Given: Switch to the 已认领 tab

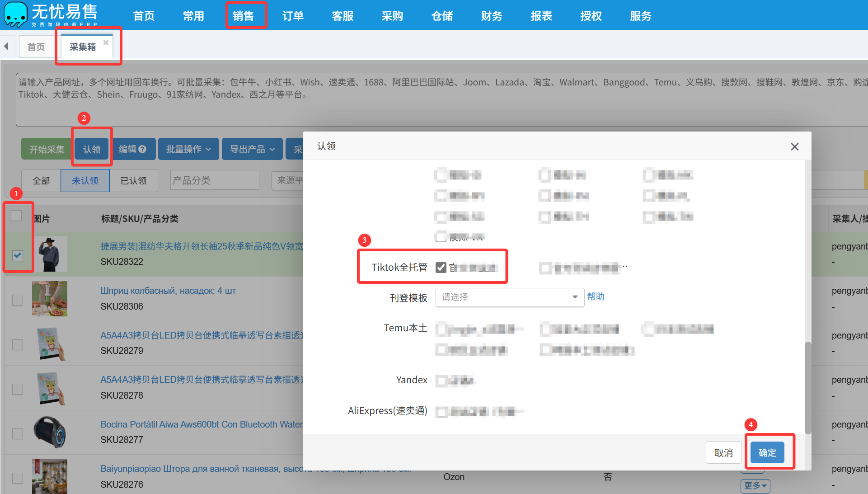Looking at the screenshot, I should pos(134,181).
